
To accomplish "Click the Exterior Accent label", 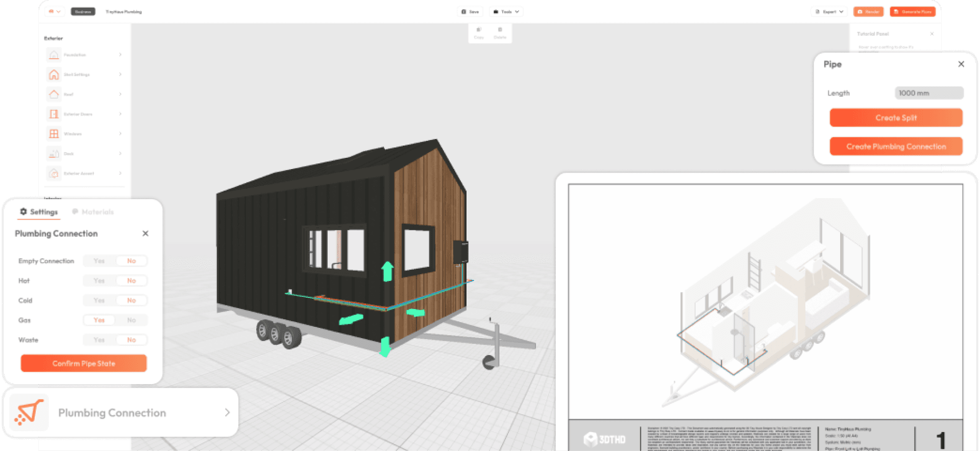I will tap(79, 174).
